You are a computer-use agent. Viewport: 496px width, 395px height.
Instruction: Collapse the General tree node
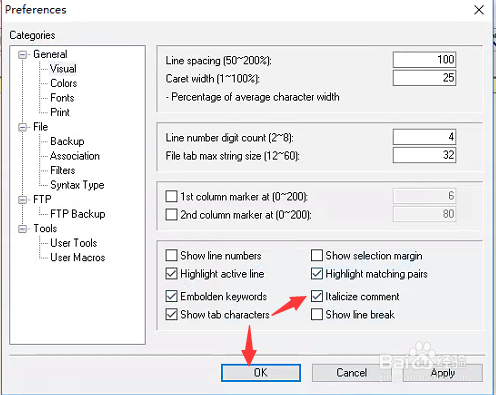click(x=22, y=55)
